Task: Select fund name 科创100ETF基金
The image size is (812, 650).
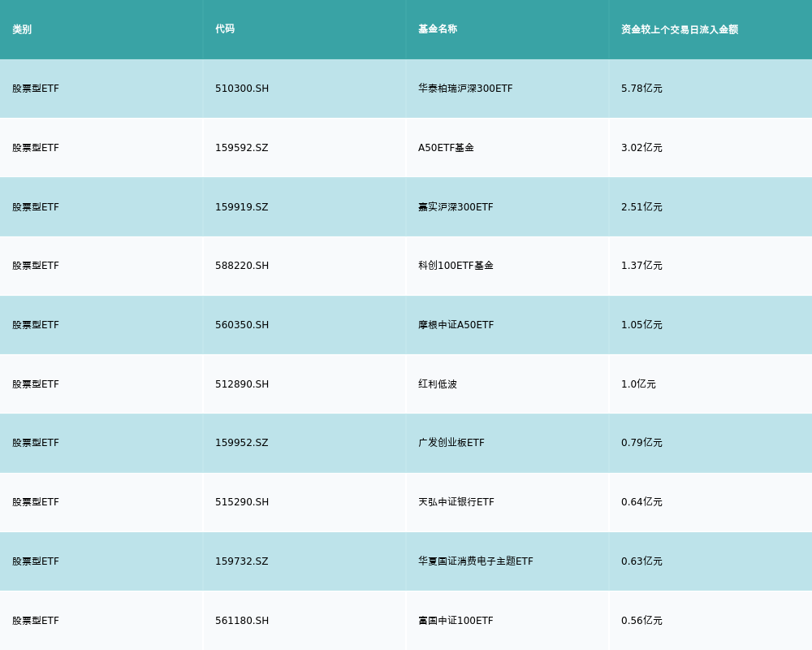Action: [x=456, y=266]
